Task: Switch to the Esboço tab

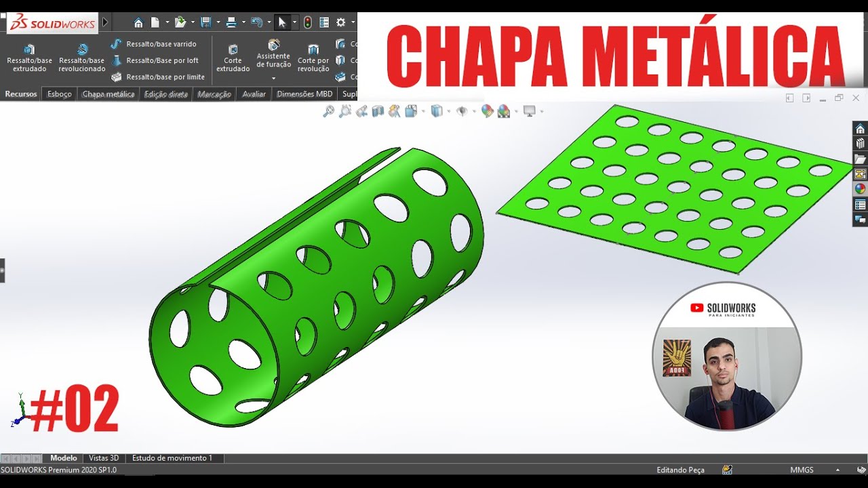Action: (x=60, y=94)
